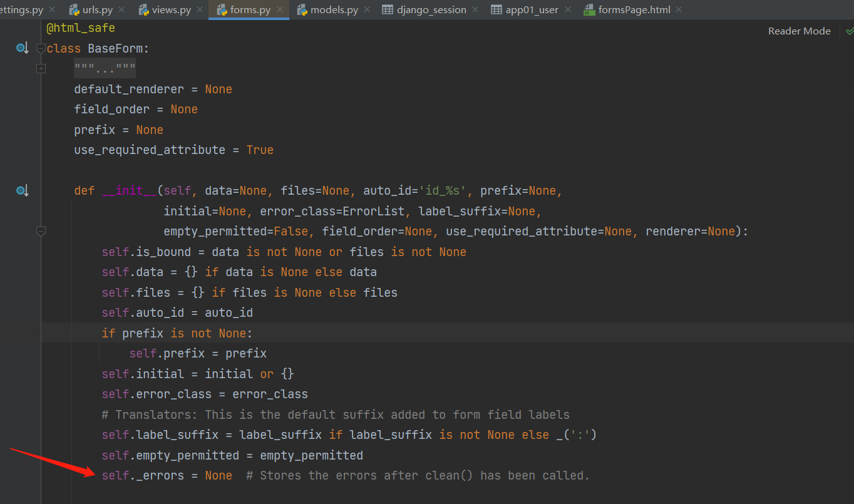
Task: Click the empty_permitted=False parameter
Action: pyautogui.click(x=236, y=231)
